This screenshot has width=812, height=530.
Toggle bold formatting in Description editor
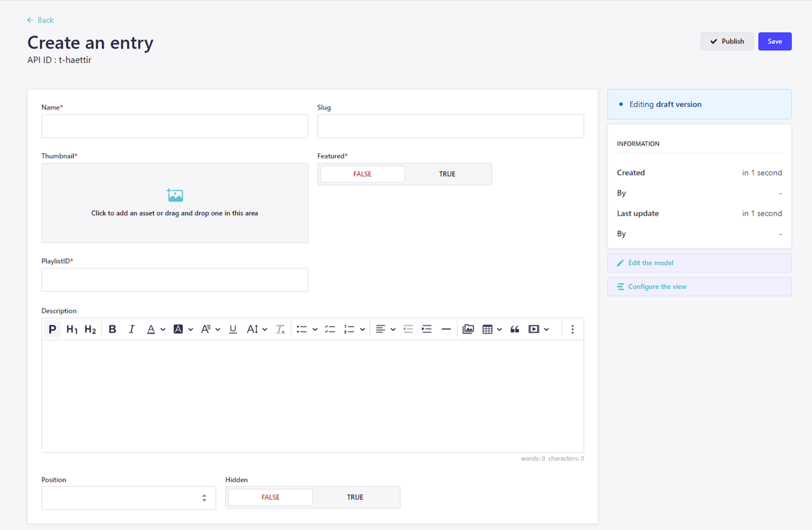click(113, 329)
